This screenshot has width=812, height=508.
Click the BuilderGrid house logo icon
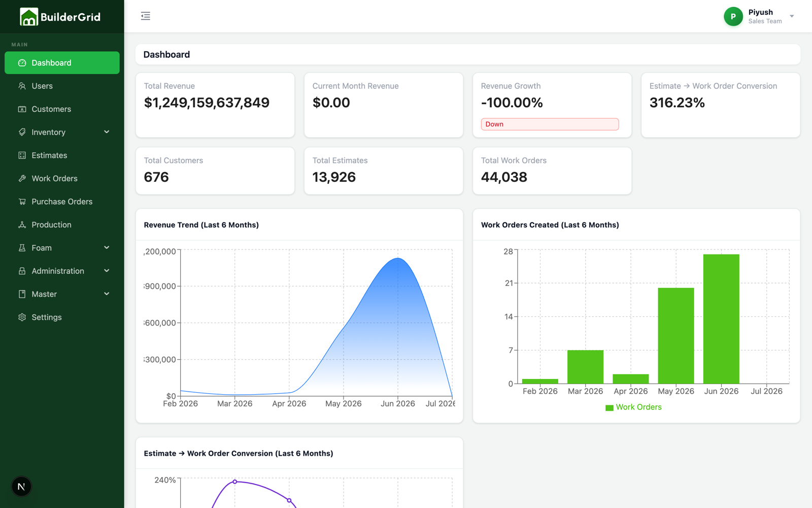[x=29, y=17]
